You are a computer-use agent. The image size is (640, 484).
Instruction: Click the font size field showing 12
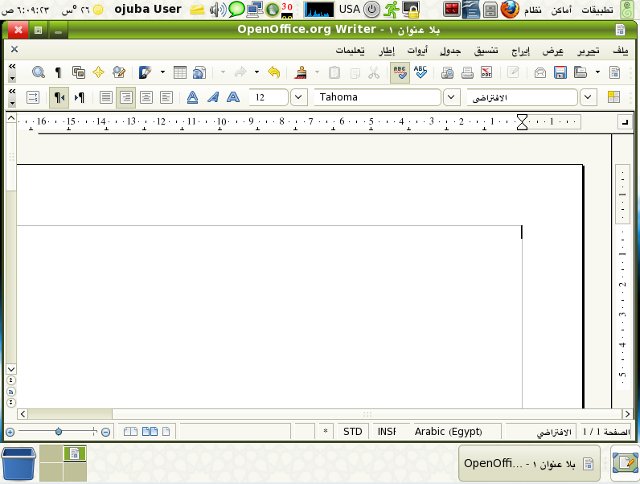click(269, 97)
